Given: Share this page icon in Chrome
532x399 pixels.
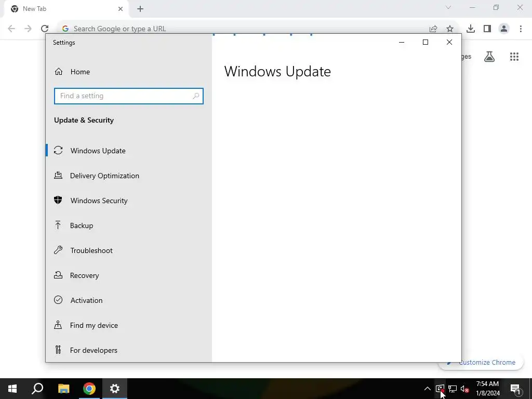Looking at the screenshot, I should click(x=433, y=29).
